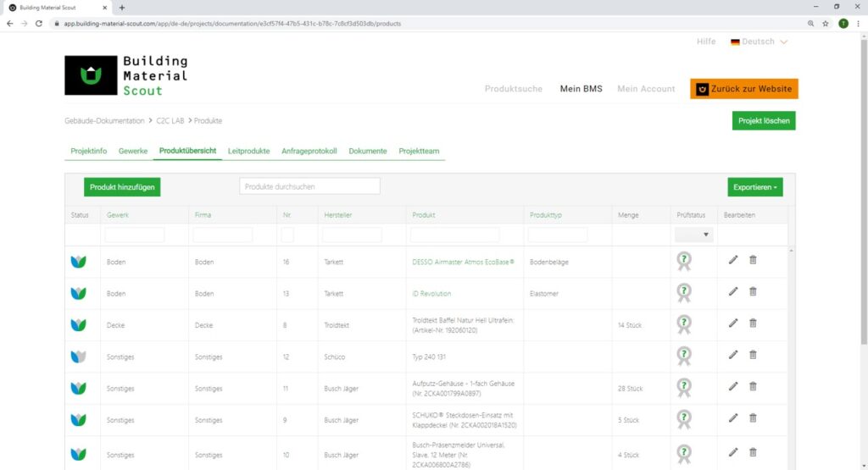The image size is (868, 470).
Task: Switch to the Projektinfo tab
Action: (x=88, y=151)
